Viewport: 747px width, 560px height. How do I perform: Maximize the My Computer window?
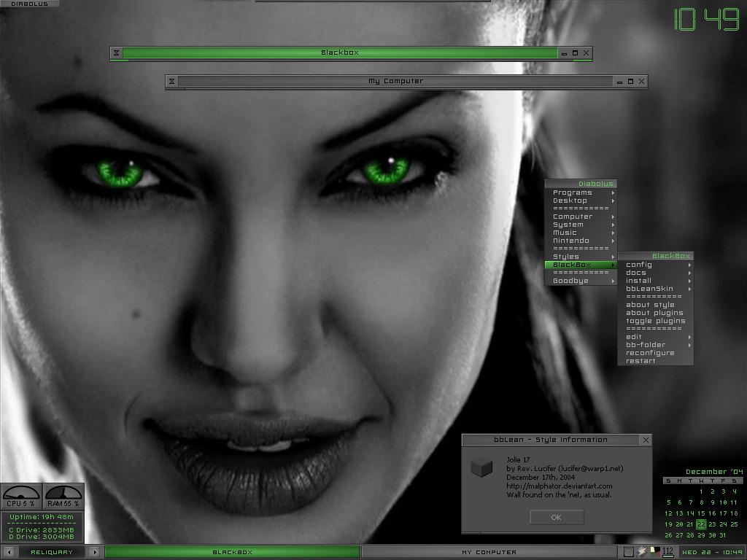(x=630, y=82)
